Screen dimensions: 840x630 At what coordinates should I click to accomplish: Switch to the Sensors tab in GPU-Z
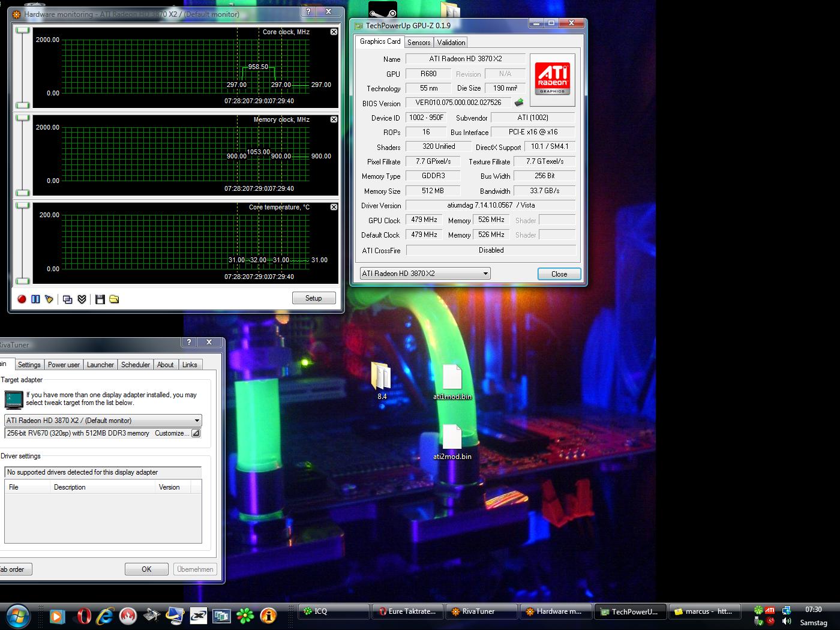coord(419,43)
